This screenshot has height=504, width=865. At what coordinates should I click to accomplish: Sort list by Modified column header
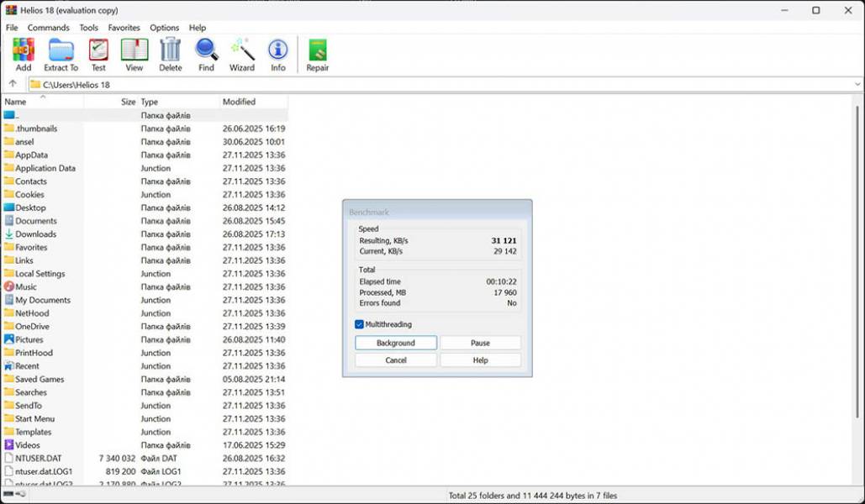(x=240, y=102)
